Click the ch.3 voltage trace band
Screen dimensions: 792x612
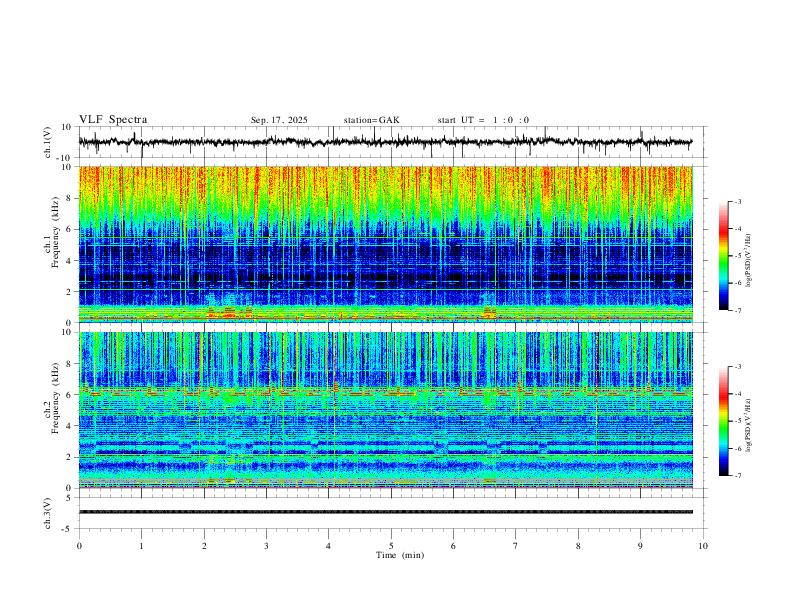coord(386,512)
